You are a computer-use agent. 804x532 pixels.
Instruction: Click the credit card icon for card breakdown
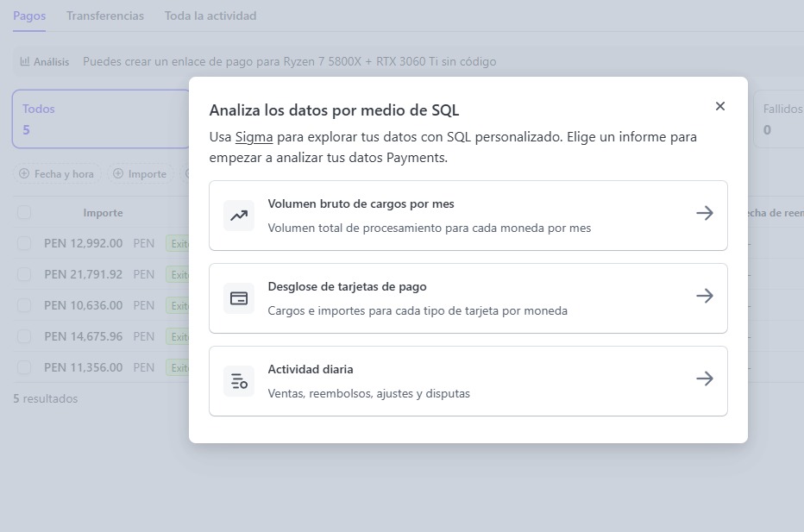239,298
